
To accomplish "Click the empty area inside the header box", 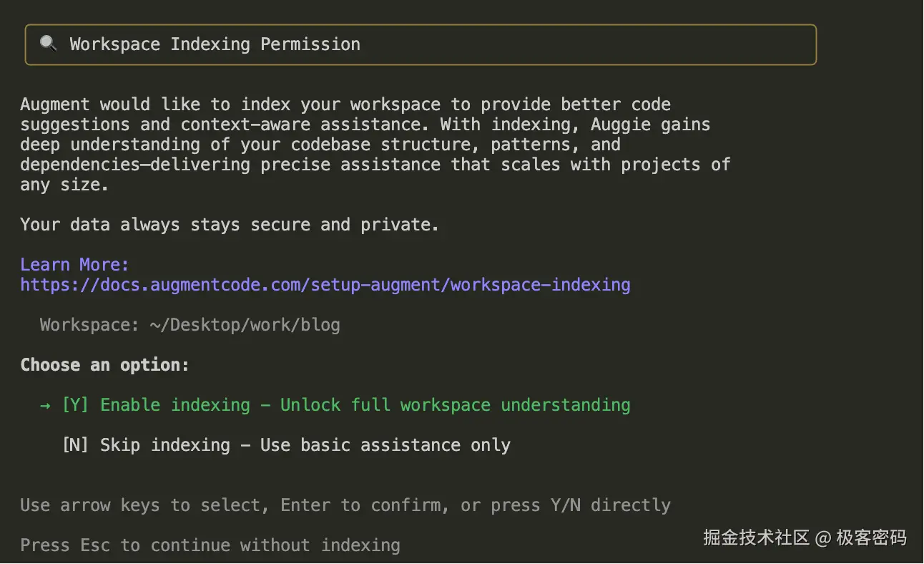I will pos(586,44).
